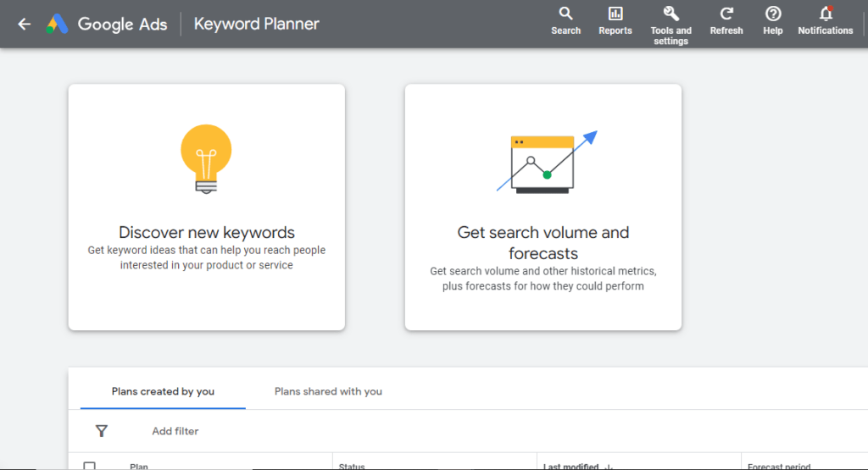868x470 pixels.
Task: Tick the select-all plans checkbox
Action: [90, 465]
